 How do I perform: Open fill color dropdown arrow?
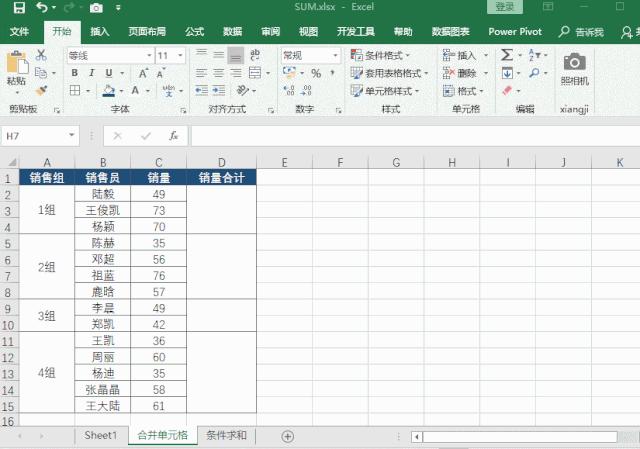tap(121, 91)
